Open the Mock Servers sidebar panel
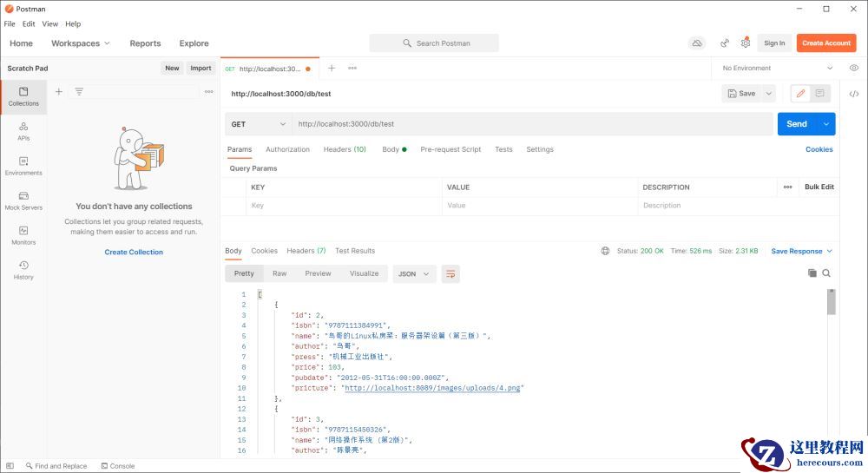This screenshot has width=868, height=473. pyautogui.click(x=23, y=200)
